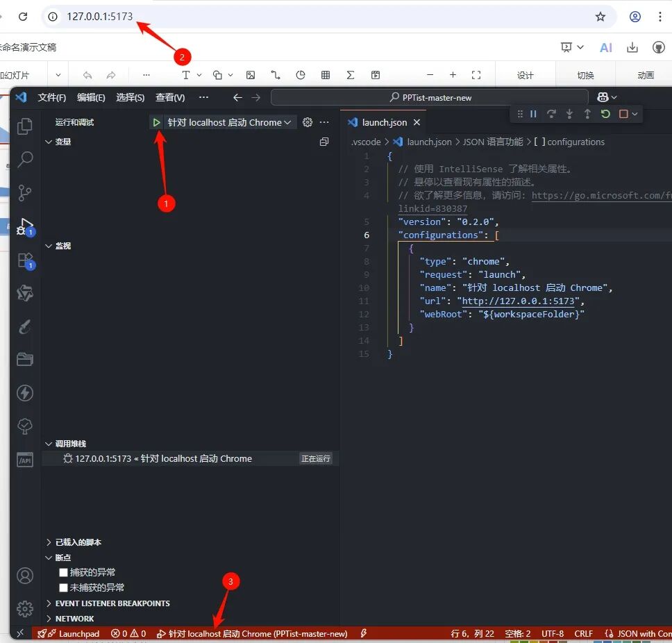Image resolution: width=672 pixels, height=643 pixels.
Task: Start debugging with the green play button
Action: tap(156, 123)
